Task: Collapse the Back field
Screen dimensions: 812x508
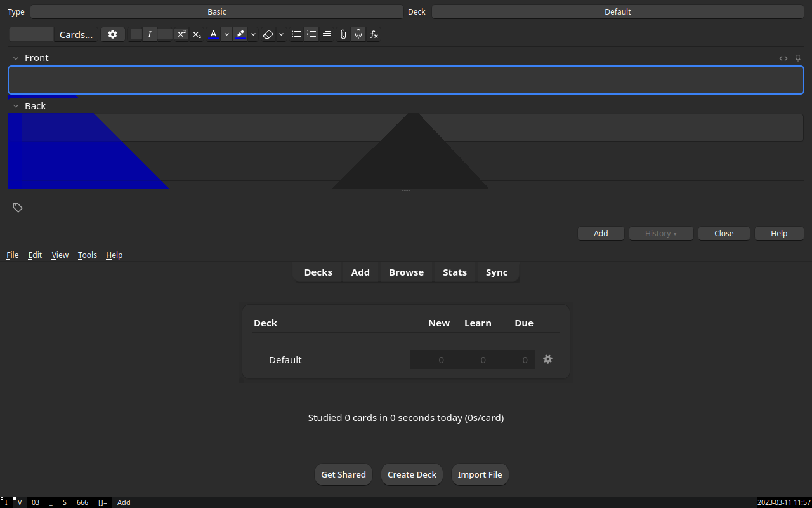Action: (x=16, y=106)
